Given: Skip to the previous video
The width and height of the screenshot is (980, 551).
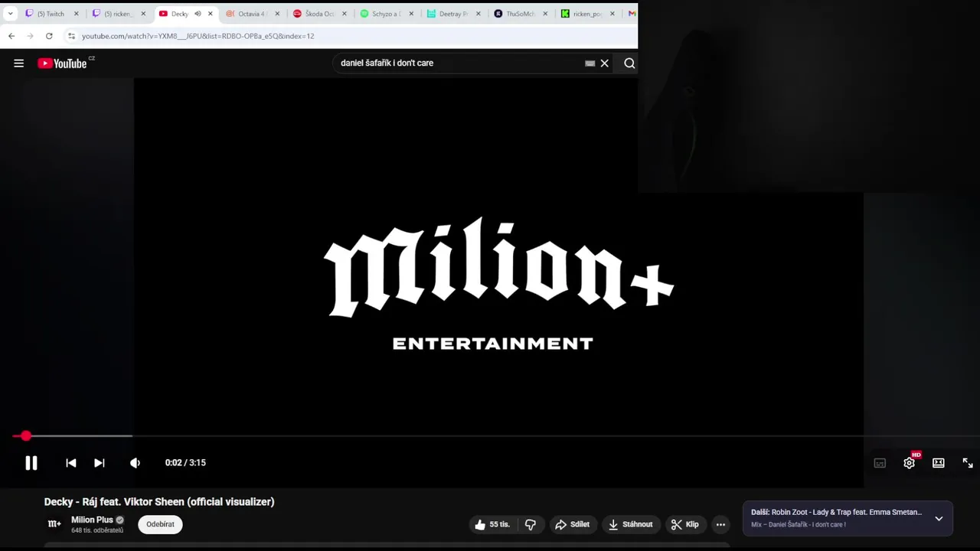Looking at the screenshot, I should (71, 463).
